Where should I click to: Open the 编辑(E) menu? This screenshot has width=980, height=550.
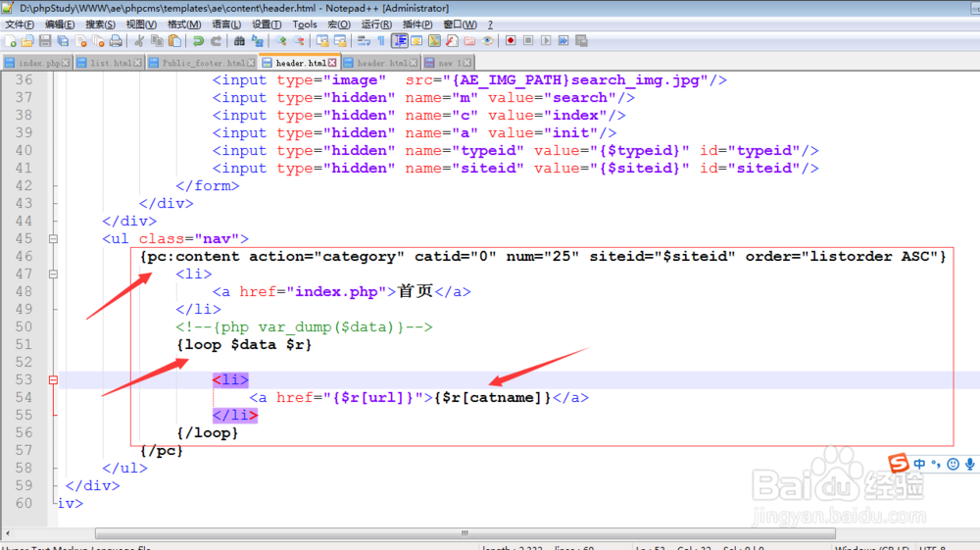click(x=60, y=25)
